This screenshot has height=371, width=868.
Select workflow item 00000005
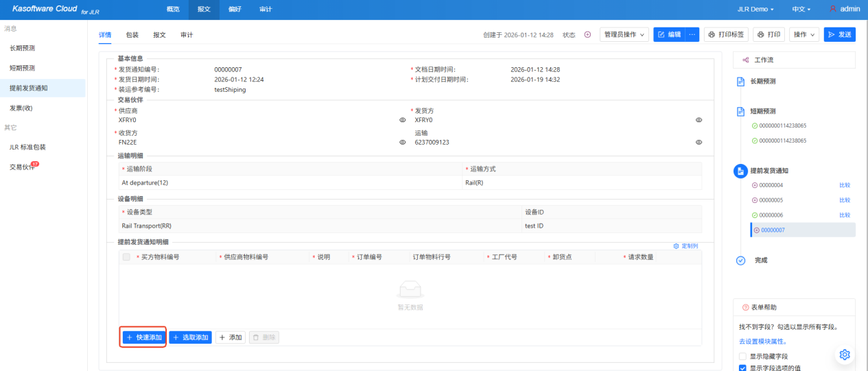coord(771,200)
